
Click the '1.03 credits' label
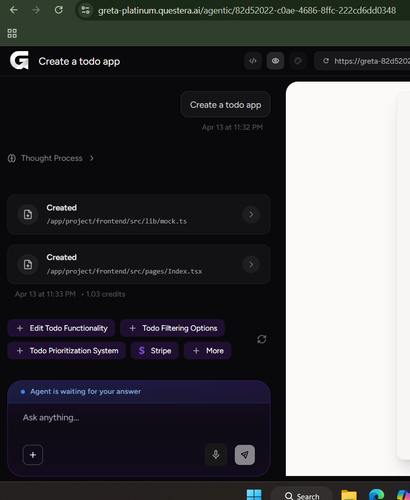(106, 294)
